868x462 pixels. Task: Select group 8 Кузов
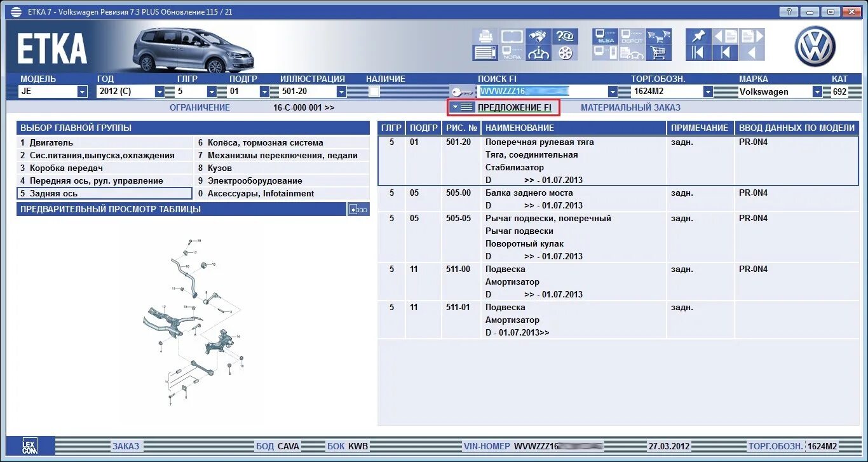[x=281, y=168]
